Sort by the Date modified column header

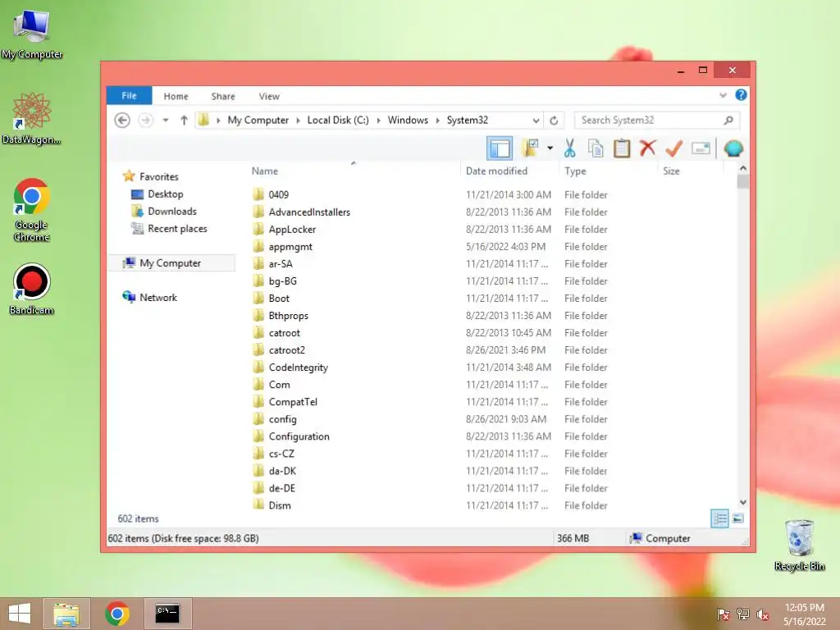(496, 171)
